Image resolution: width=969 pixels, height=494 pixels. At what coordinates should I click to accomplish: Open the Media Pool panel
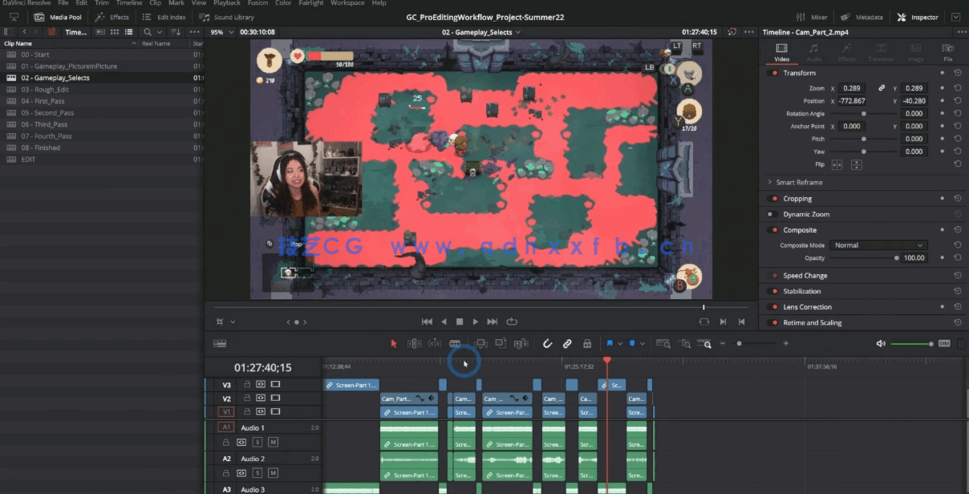pos(58,17)
